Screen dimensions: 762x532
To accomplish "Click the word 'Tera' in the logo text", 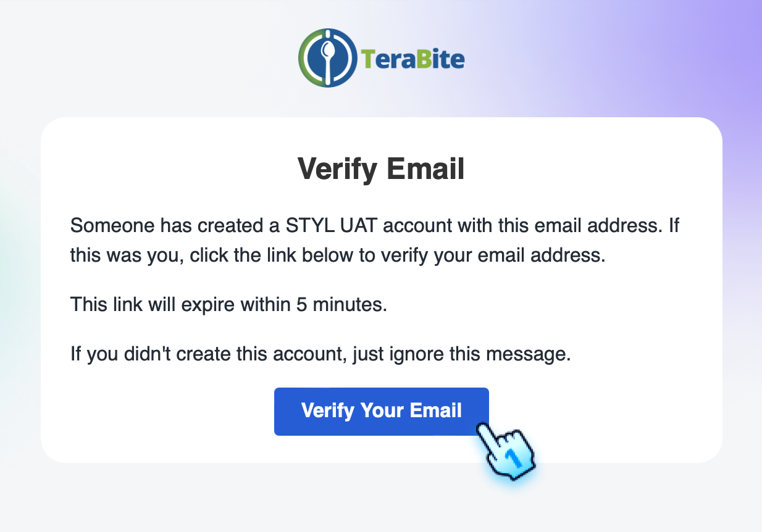I will pos(390,57).
